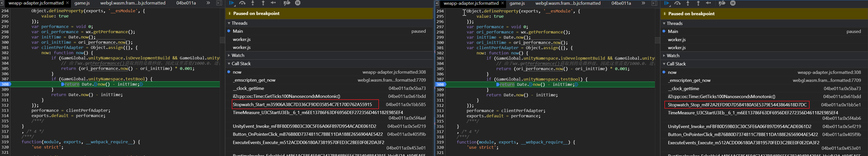Select Button_OnPointerClick frame in right call stack
Viewport: 868px width, 156px height.
[x=764, y=135]
